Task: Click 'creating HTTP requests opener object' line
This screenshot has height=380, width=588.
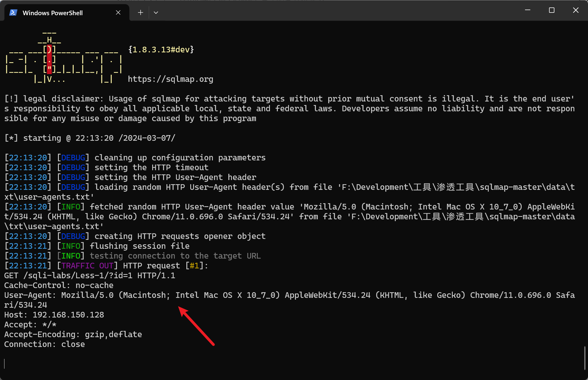Action: click(135, 236)
